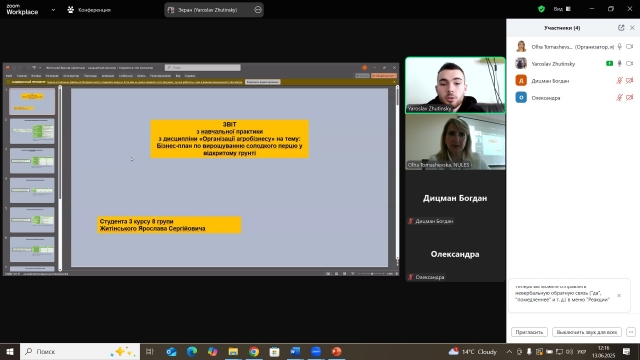Click the Участники (4) panel title
The width and height of the screenshot is (640, 360).
coord(562,28)
